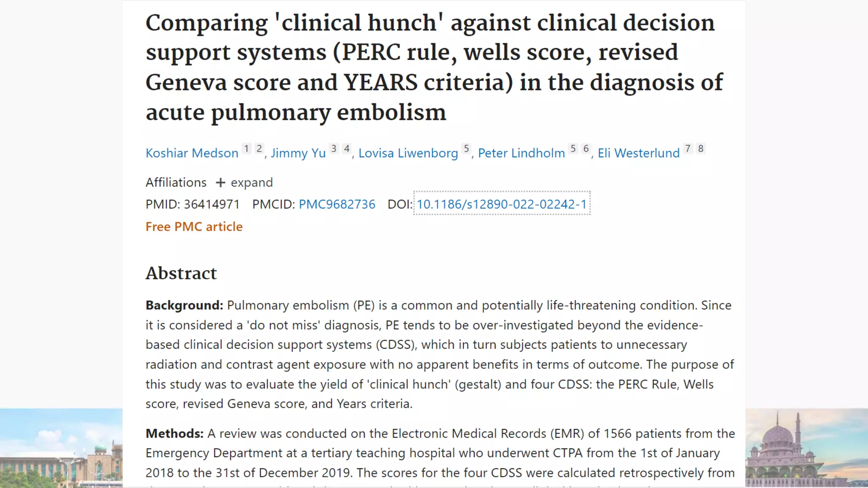Open author Lovisa Liwenborg's link
Image resolution: width=868 pixels, height=488 pixels.
408,153
